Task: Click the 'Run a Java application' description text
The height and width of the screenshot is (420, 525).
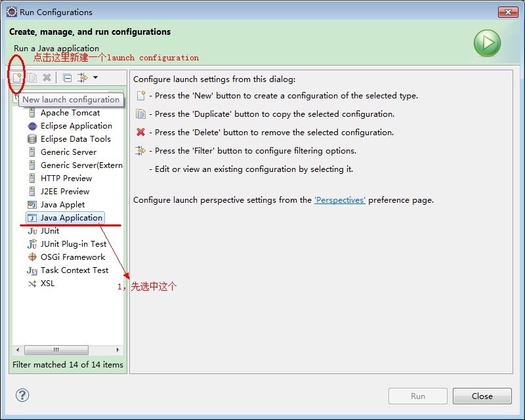Action: [56, 48]
